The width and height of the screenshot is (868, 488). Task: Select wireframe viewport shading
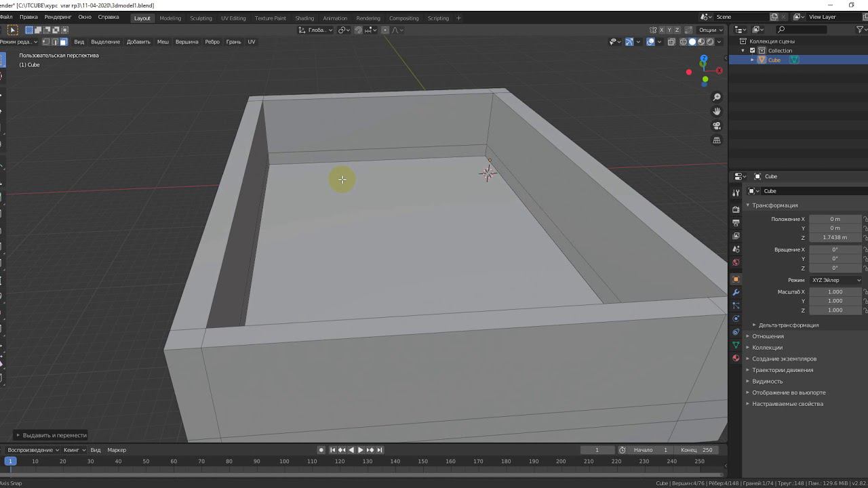pyautogui.click(x=683, y=42)
